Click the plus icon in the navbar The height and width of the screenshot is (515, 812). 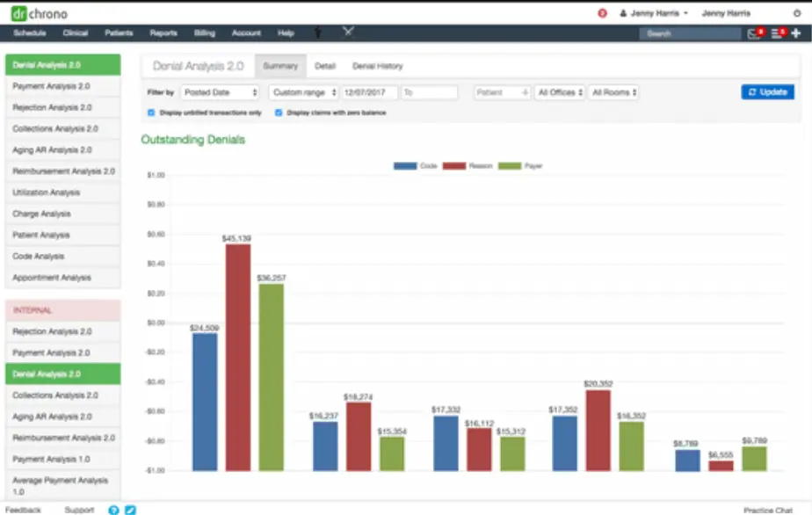coord(795,33)
